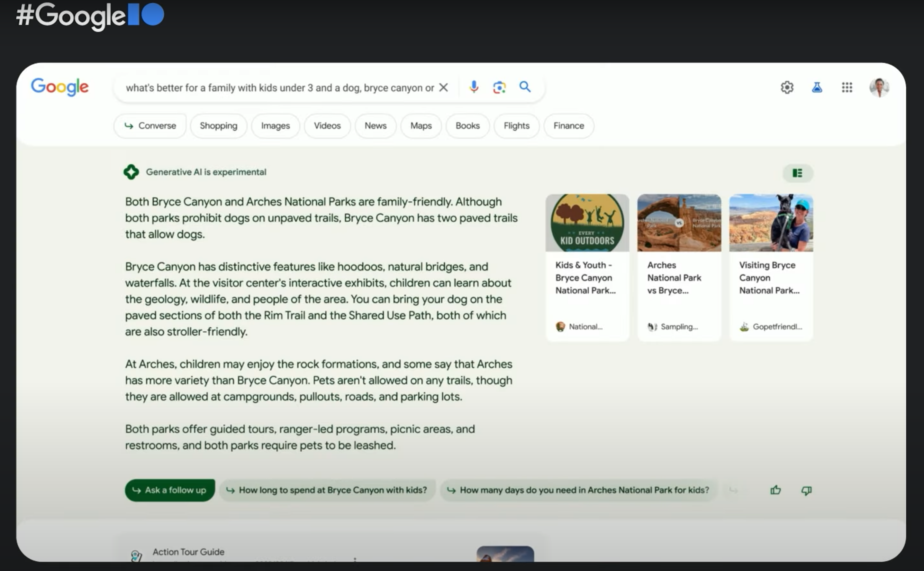Screen dimensions: 924x571
Task: Toggle the AI answer layout view button
Action: [797, 173]
